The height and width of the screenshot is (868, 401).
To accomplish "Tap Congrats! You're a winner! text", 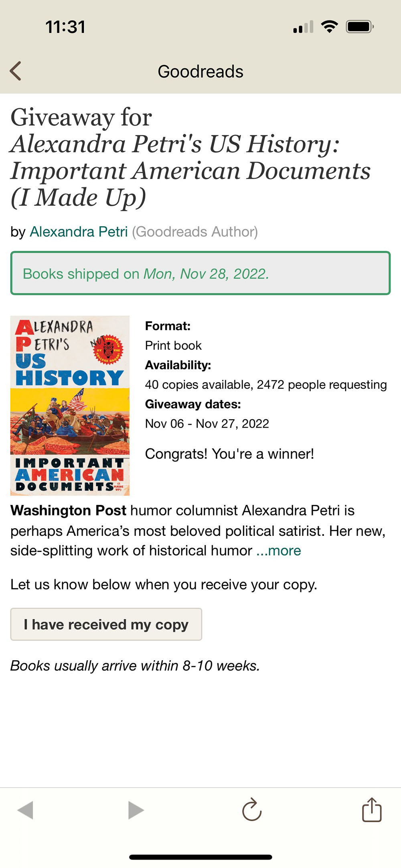I will pos(229,454).
